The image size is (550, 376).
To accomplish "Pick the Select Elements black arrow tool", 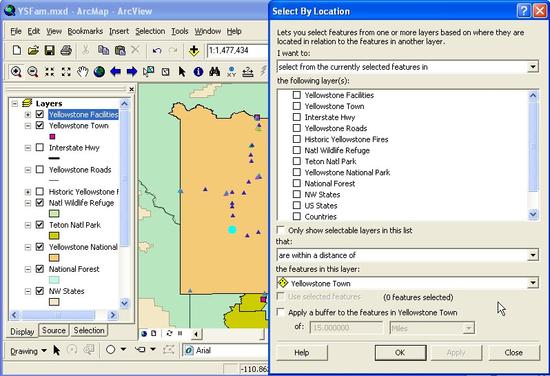I will tap(182, 72).
